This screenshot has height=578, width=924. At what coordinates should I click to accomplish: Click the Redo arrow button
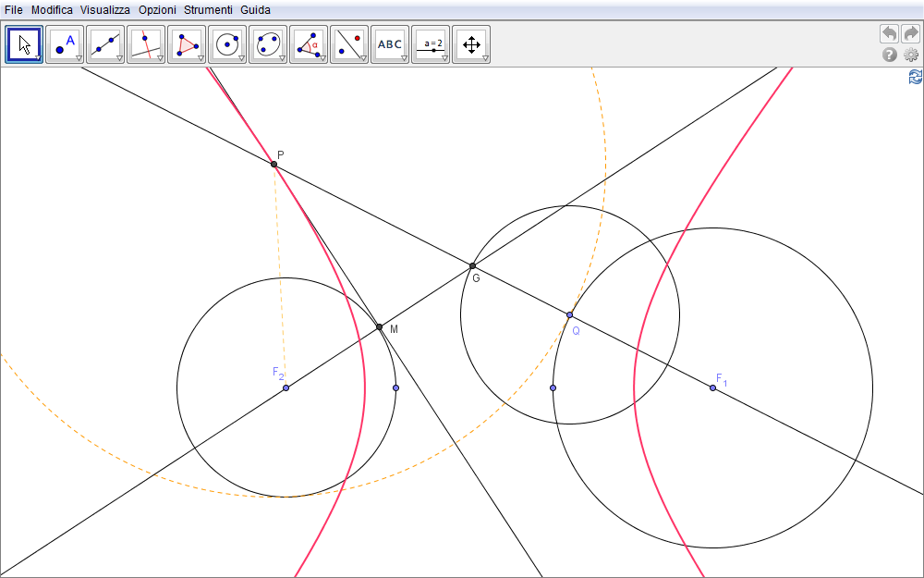tap(910, 33)
